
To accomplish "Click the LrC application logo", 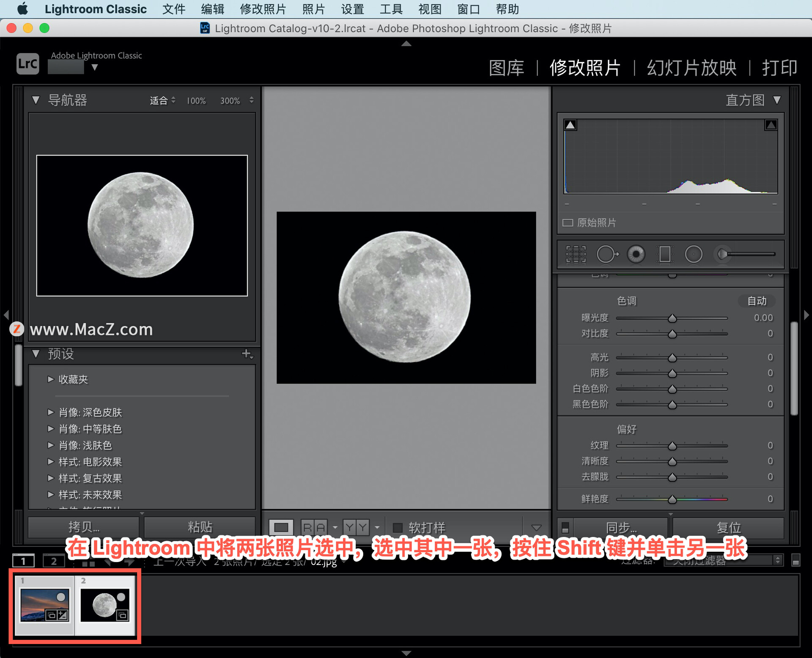I will 28,64.
